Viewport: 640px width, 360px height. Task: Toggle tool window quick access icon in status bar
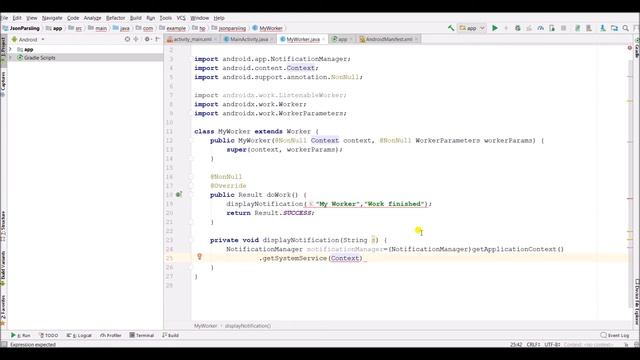(x=4, y=344)
